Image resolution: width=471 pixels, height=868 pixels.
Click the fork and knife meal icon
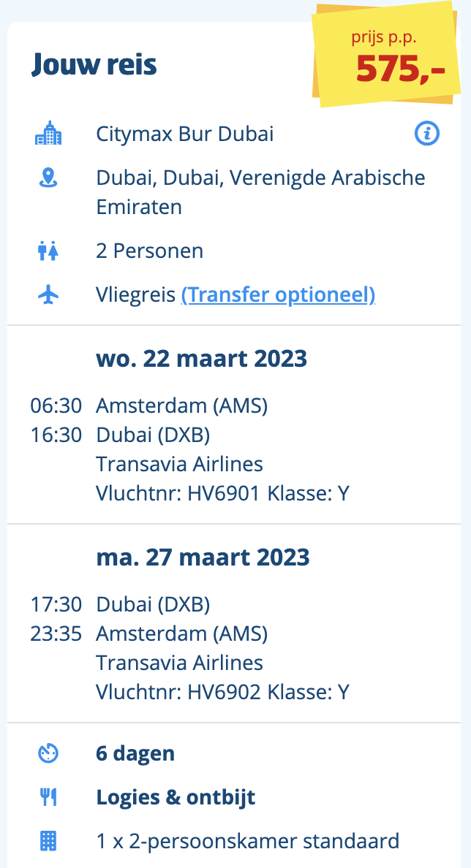48,798
